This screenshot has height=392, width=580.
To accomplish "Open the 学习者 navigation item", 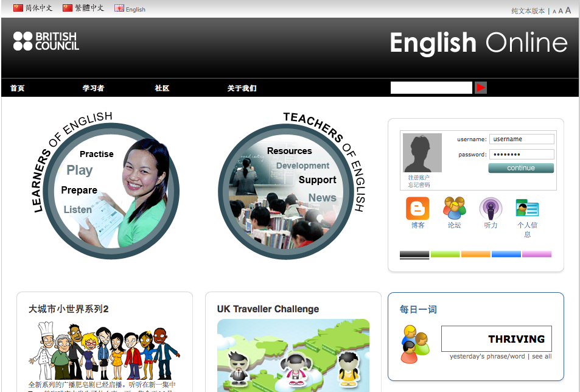I will (94, 87).
